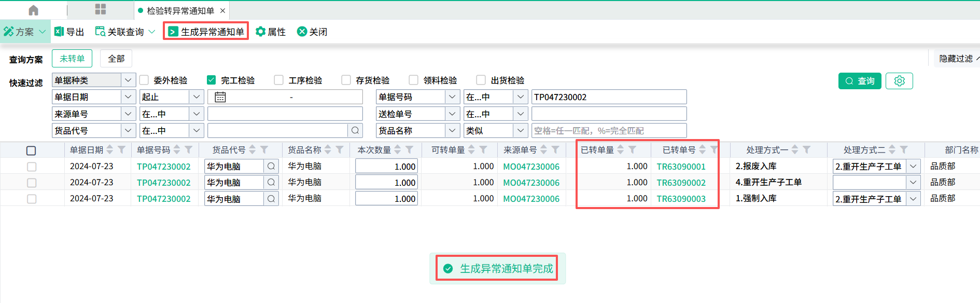Toggle the select-all header checkbox
Viewport: 980px width, 303px height.
tap(31, 150)
